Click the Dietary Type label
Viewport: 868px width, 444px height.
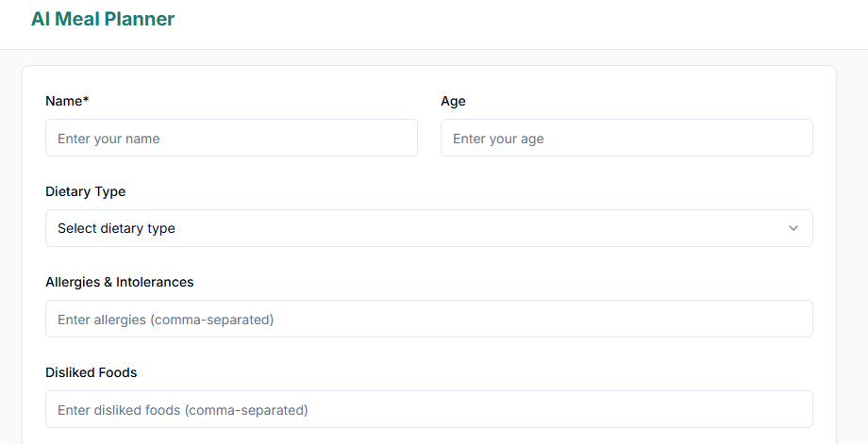(85, 191)
